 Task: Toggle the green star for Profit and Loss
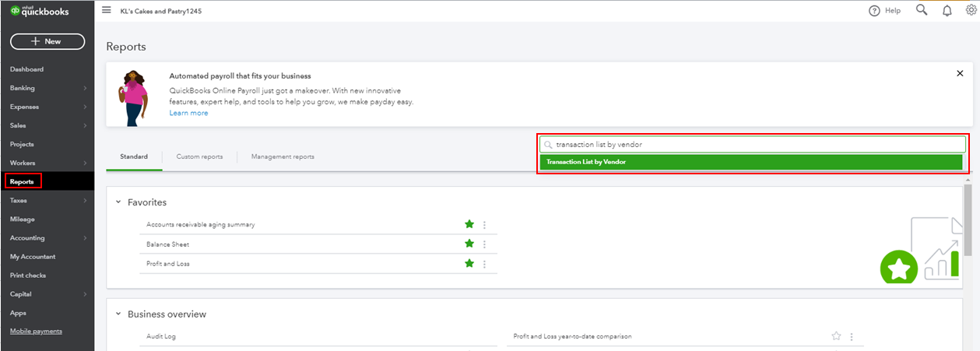[x=469, y=263]
